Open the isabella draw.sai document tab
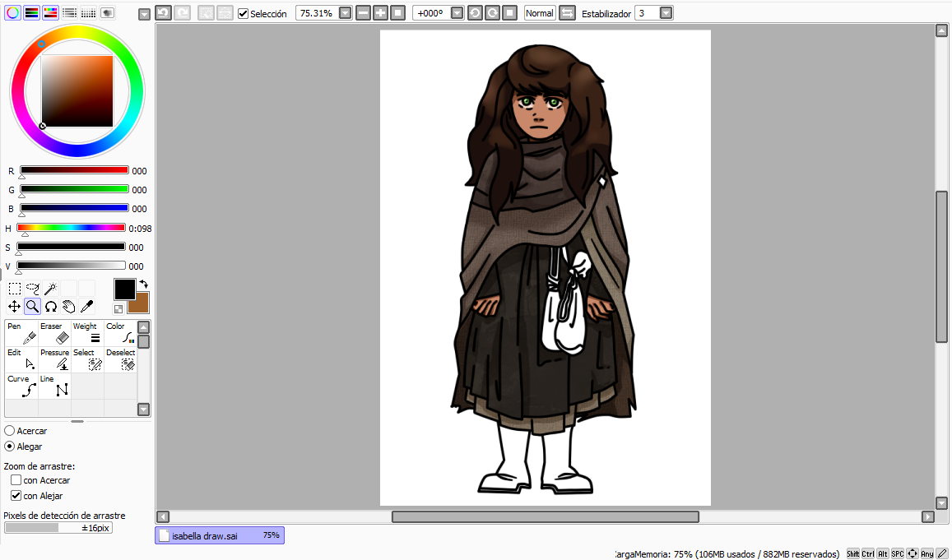Screen dimensions: 952x560 220,535
